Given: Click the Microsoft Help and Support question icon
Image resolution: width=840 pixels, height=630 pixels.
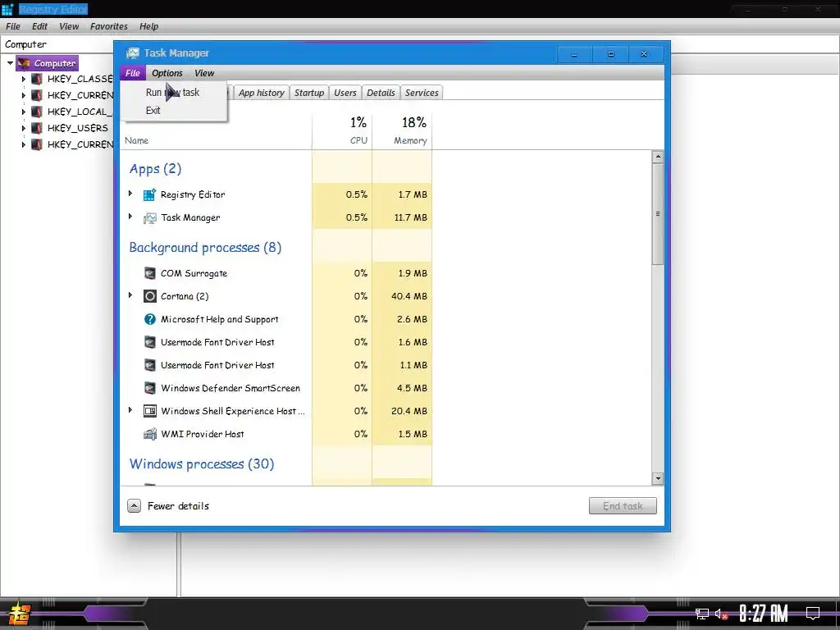Looking at the screenshot, I should click(x=150, y=319).
